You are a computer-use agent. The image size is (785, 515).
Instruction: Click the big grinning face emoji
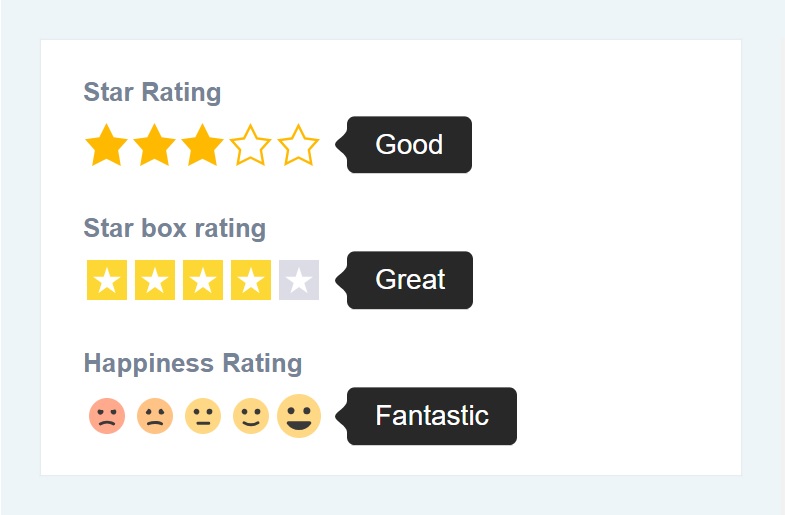click(x=299, y=416)
